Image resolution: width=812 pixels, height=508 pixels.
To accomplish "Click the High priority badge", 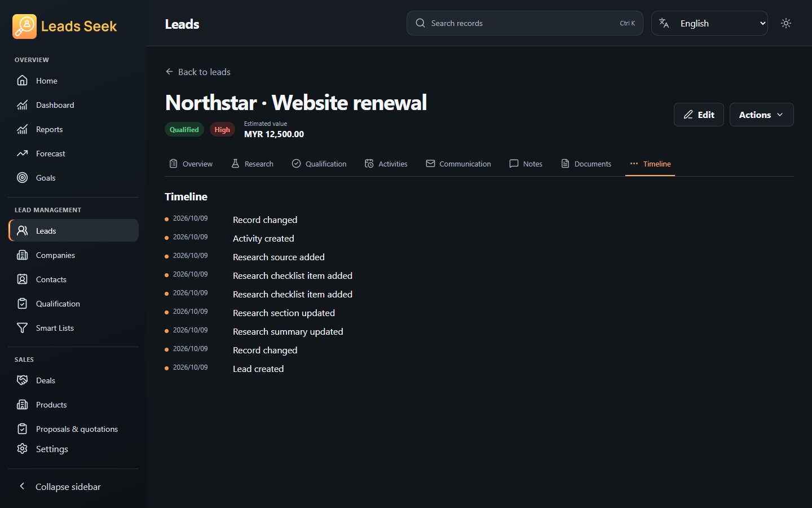I will [x=222, y=130].
